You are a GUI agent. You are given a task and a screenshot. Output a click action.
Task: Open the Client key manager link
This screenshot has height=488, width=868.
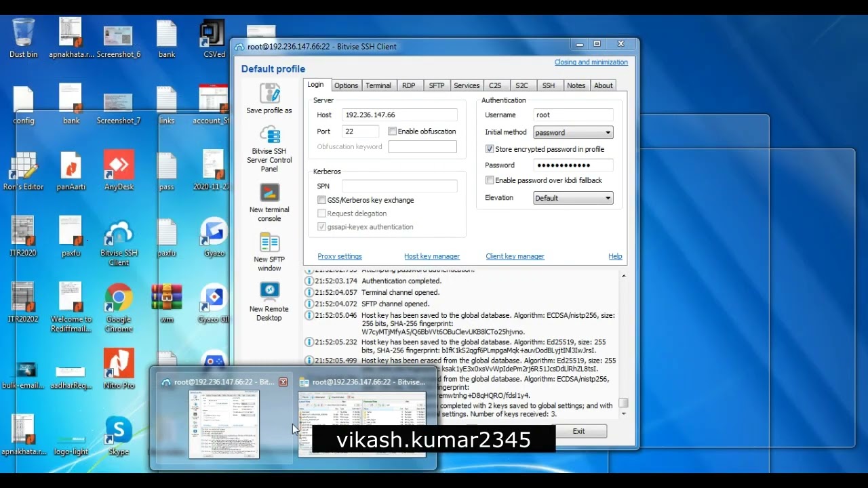tap(515, 256)
